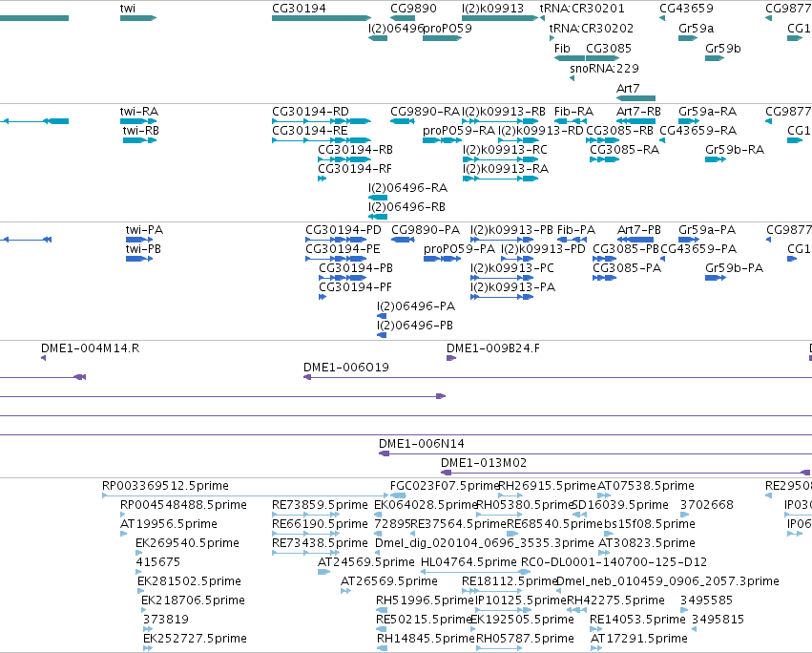Select the CG43659 gene label
The width and height of the screenshot is (812, 653).
[x=686, y=9]
